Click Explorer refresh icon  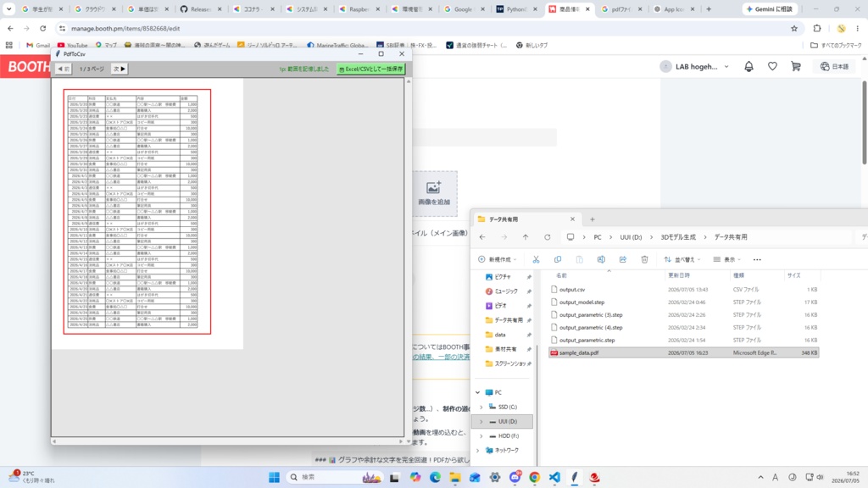(x=548, y=237)
